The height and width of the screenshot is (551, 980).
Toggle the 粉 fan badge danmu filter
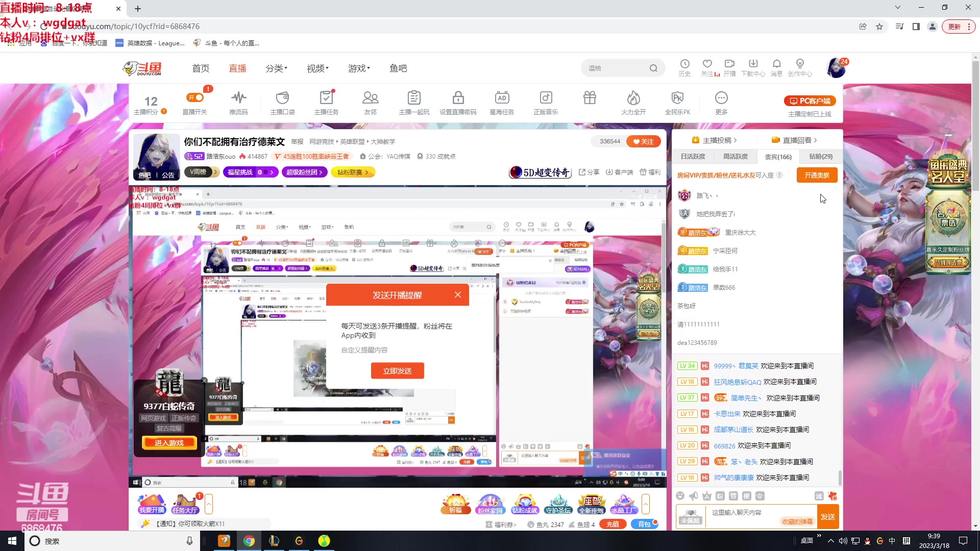coord(720,495)
